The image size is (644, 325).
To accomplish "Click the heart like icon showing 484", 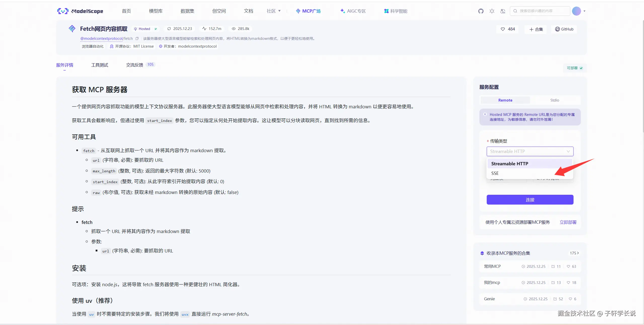I will click(503, 29).
